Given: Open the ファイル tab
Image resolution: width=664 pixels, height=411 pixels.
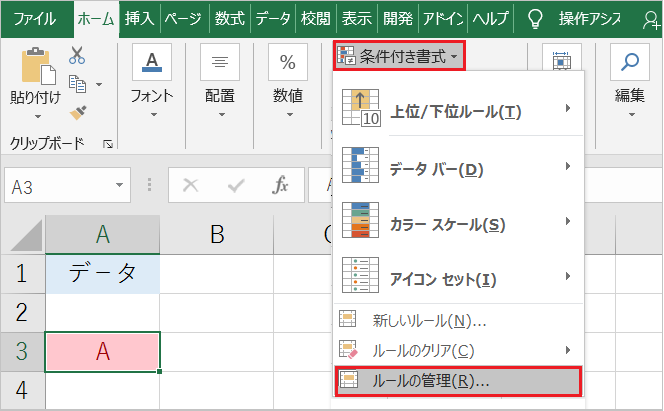Looking at the screenshot, I should pyautogui.click(x=35, y=19).
